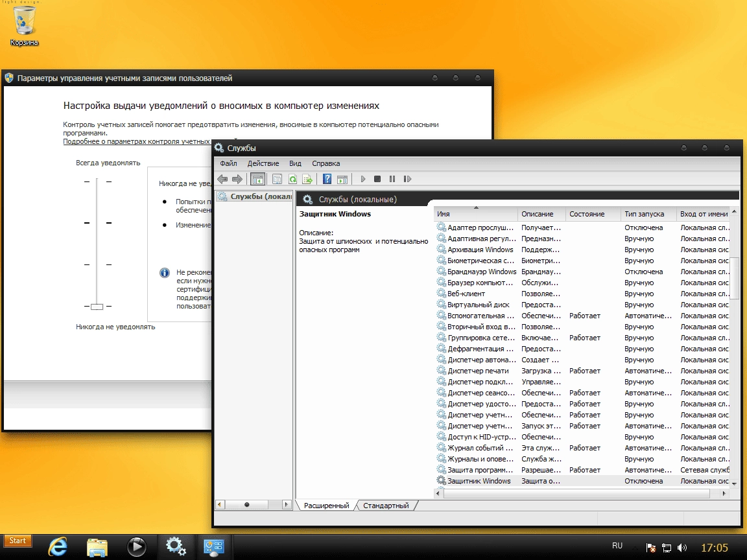Click the tree pane scroll-right arrow

[287, 504]
